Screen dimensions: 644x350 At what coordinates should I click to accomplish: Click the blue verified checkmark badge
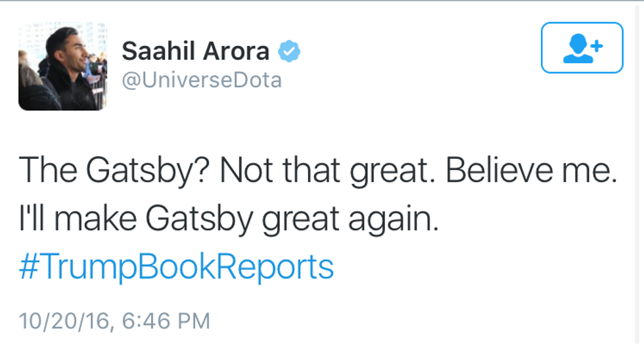coord(289,51)
